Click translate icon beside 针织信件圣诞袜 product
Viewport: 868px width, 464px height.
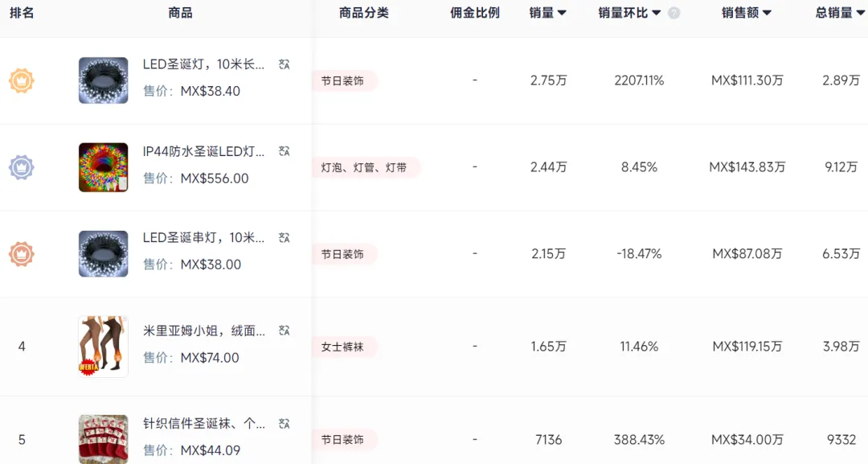(x=283, y=423)
